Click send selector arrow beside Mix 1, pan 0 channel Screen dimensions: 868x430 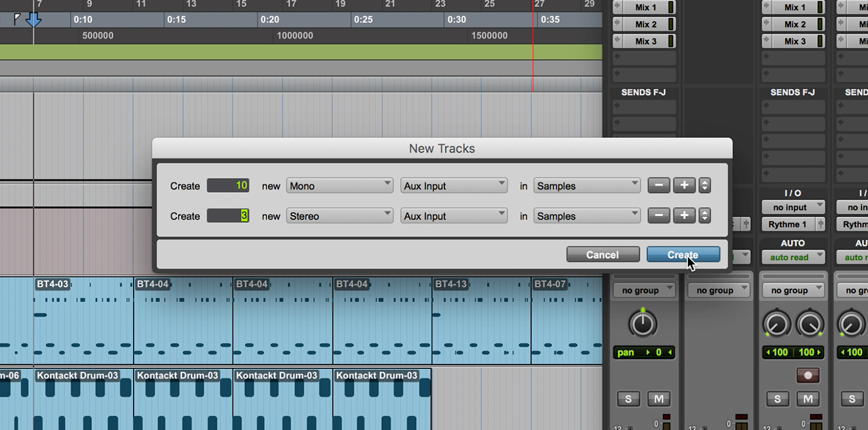(x=618, y=8)
